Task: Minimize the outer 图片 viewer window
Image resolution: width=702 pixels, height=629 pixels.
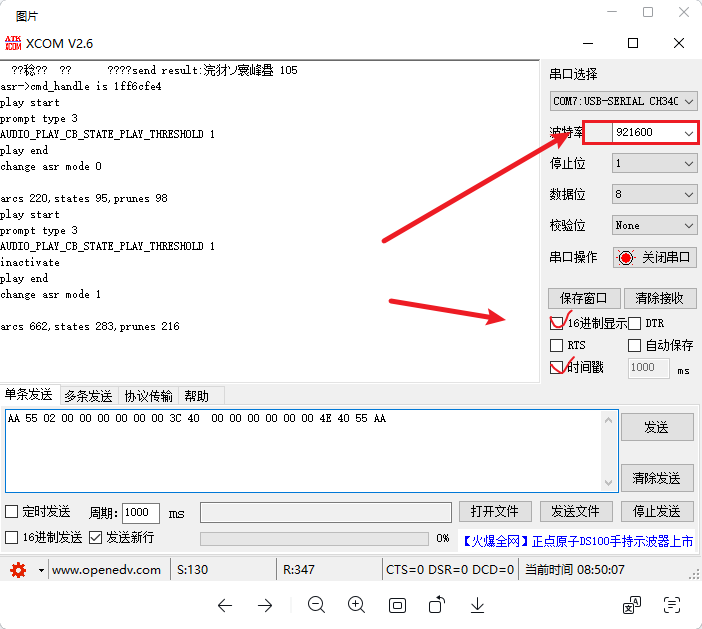Action: 612,12
